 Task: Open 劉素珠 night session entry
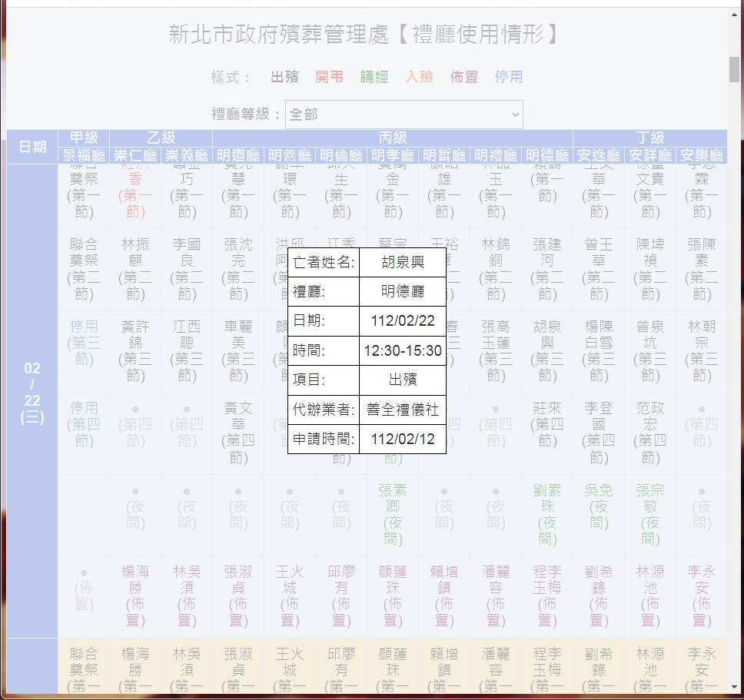[x=546, y=514]
